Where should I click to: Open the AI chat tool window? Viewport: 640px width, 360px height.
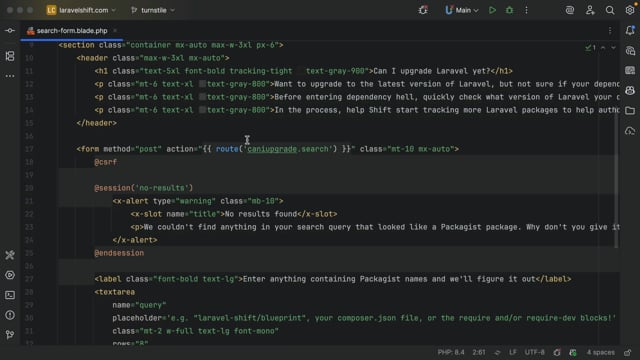(x=630, y=51)
